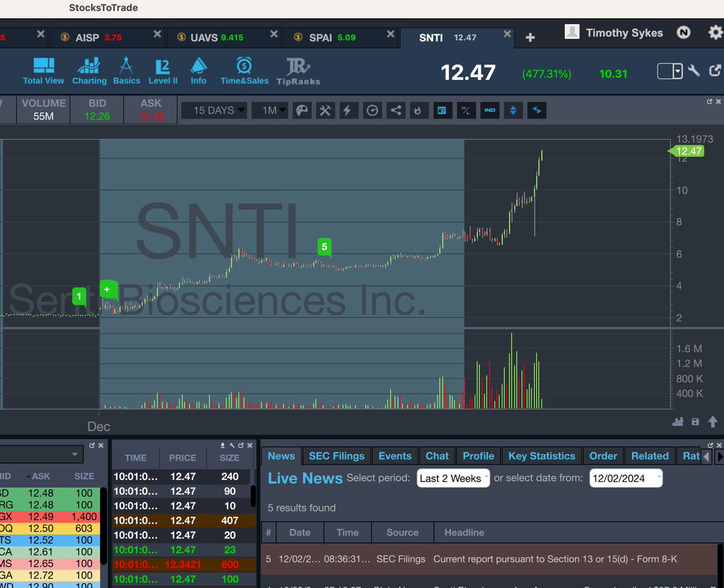This screenshot has height=588, width=724.
Task: Open Level II quotes
Action: click(163, 71)
